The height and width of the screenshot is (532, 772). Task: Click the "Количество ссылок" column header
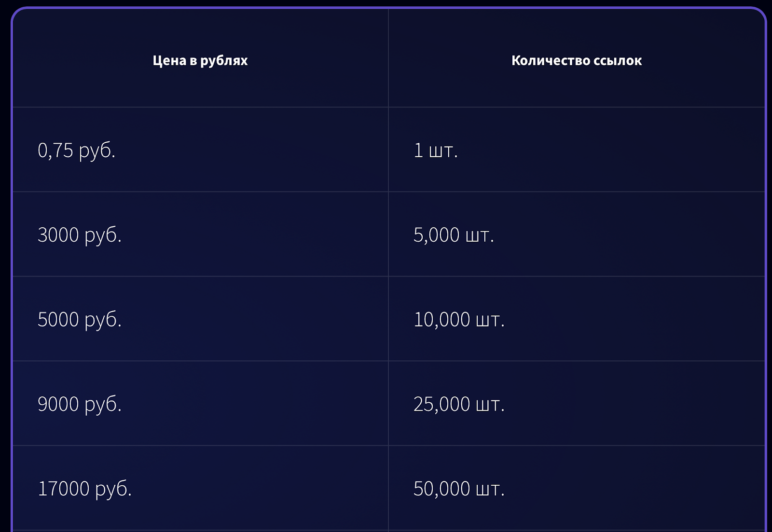577,61
